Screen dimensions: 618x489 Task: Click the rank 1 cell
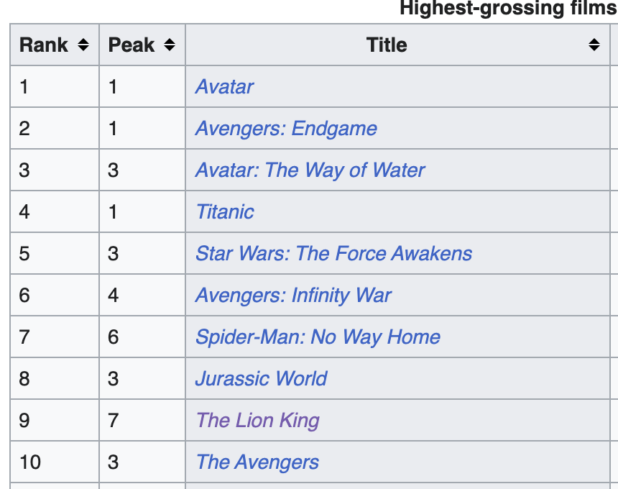[54, 87]
